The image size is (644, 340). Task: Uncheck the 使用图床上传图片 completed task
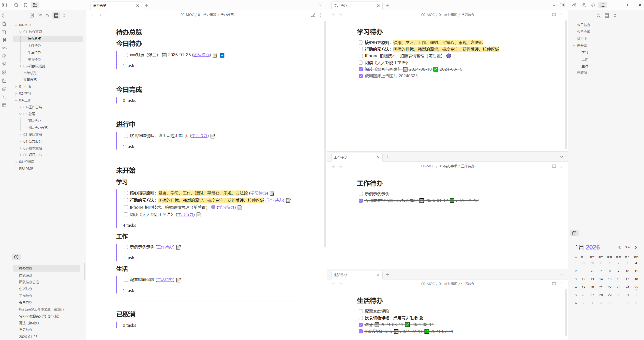(361, 76)
